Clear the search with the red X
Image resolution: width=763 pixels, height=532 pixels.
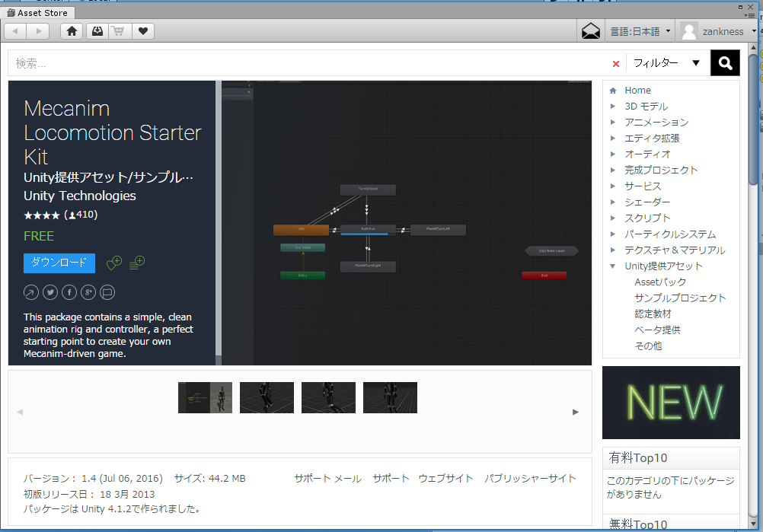616,64
